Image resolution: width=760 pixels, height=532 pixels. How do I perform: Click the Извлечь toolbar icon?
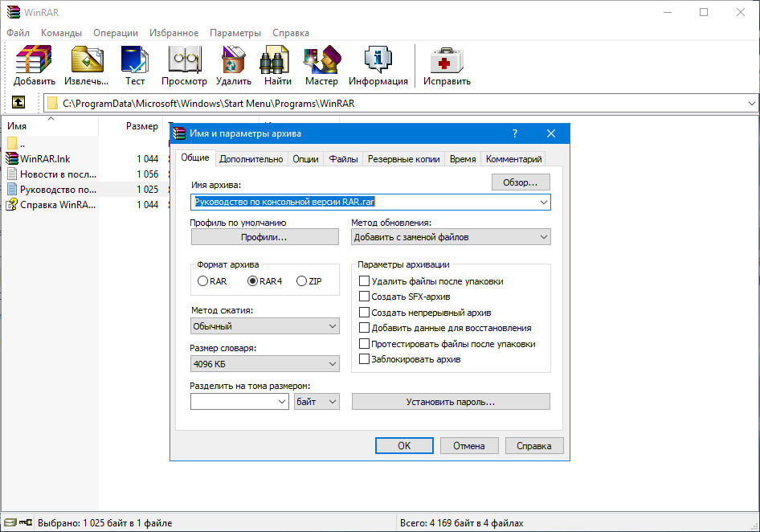[x=87, y=61]
